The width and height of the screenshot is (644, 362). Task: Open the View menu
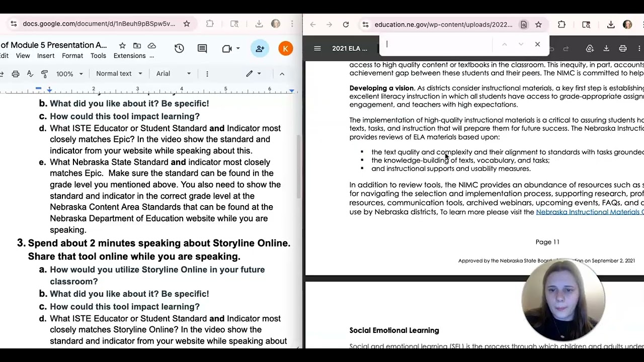[23, 56]
